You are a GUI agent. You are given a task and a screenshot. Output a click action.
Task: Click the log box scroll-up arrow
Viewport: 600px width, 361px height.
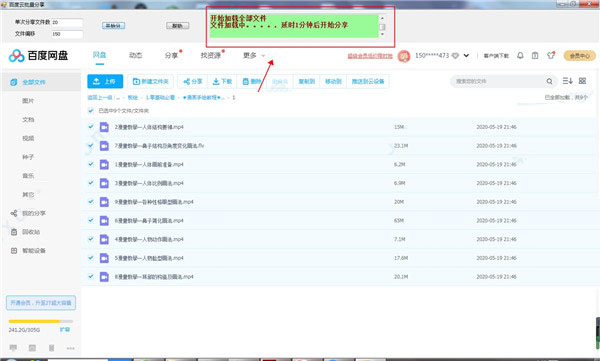[x=382, y=18]
